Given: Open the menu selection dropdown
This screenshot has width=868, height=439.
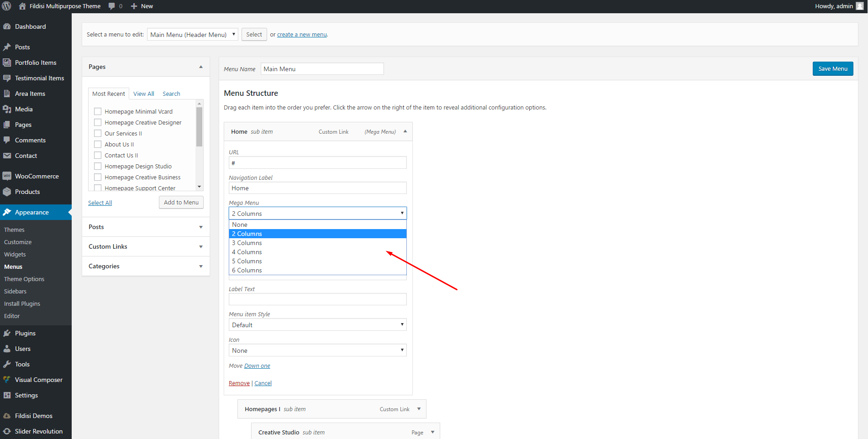Looking at the screenshot, I should pyautogui.click(x=193, y=34).
